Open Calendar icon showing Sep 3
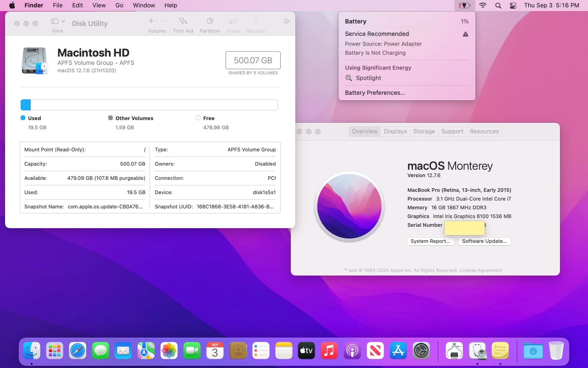Screen dimensions: 588x368 point(215,351)
